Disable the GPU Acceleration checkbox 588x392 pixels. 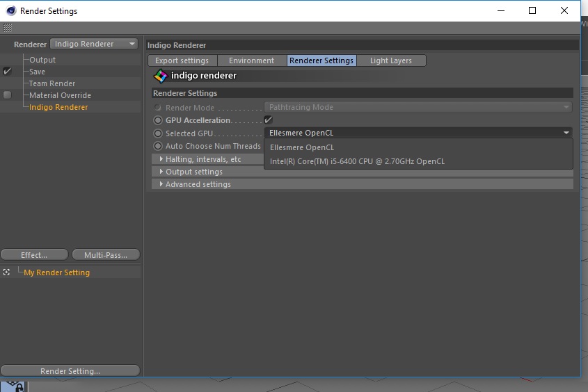(x=268, y=120)
